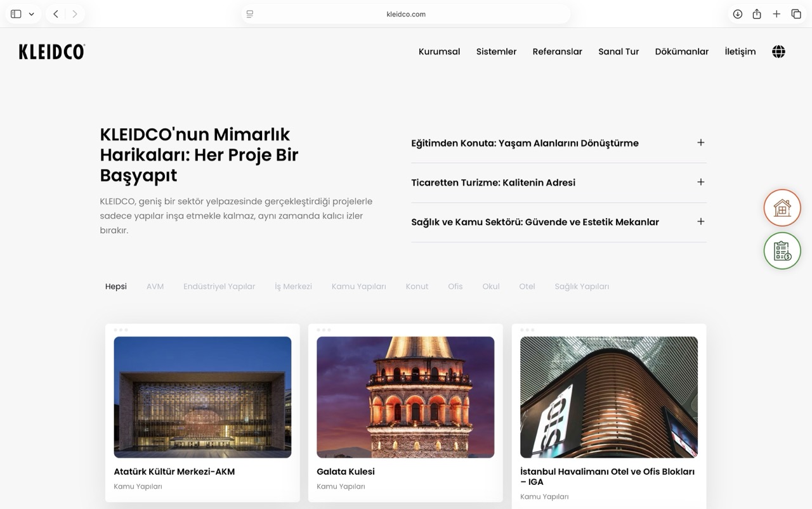812x509 pixels.
Task: Click the Safari share icon
Action: [x=757, y=14]
